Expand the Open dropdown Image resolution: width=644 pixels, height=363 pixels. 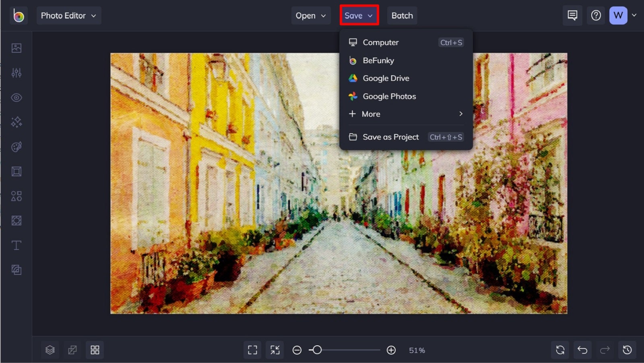pyautogui.click(x=311, y=15)
